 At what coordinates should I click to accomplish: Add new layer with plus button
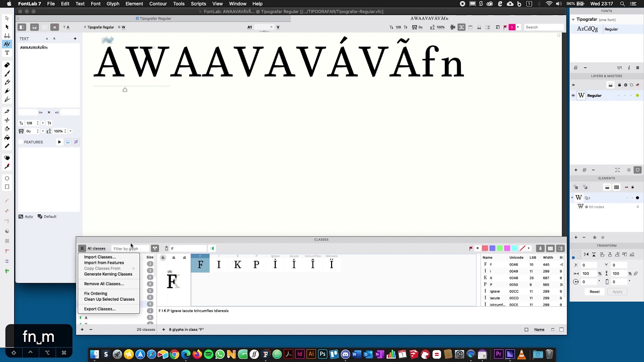point(576,170)
